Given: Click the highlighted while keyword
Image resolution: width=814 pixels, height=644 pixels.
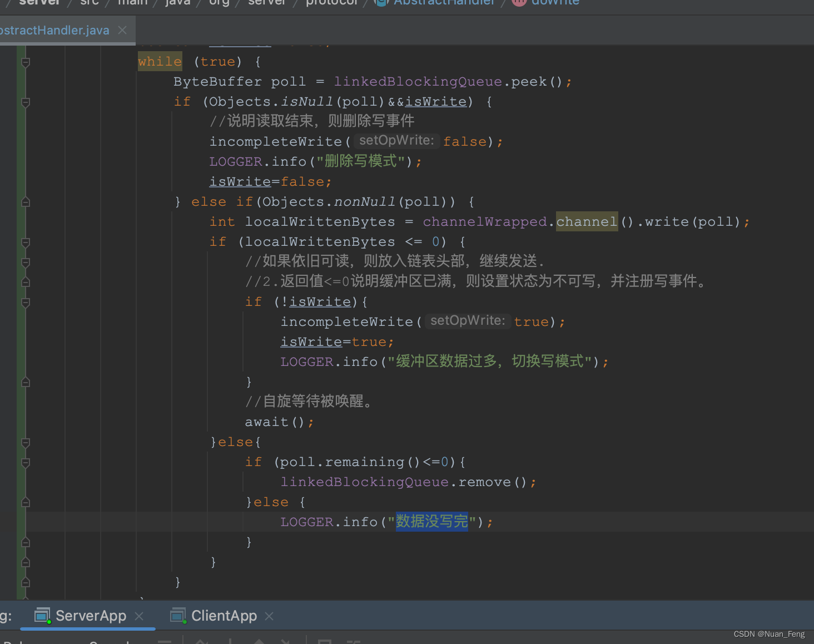Looking at the screenshot, I should pyautogui.click(x=160, y=62).
